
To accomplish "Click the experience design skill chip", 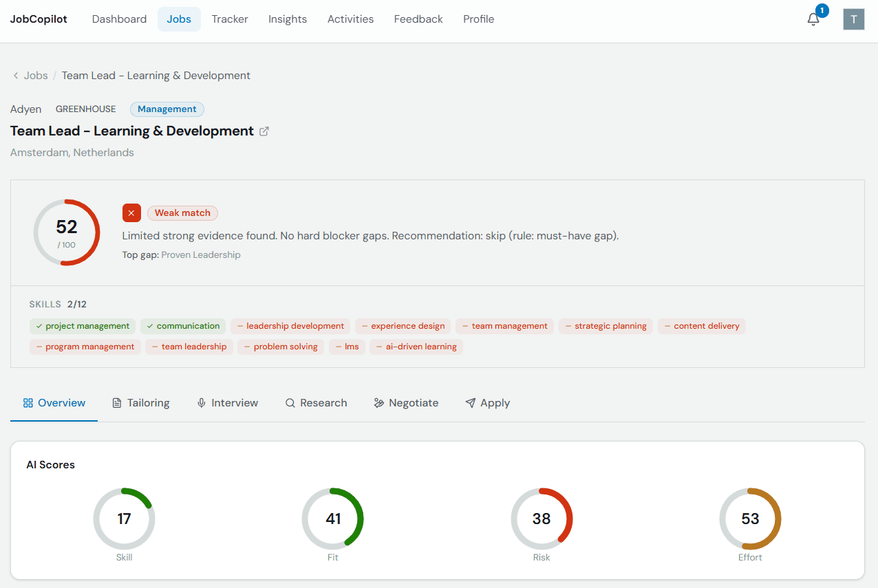I will (x=403, y=326).
